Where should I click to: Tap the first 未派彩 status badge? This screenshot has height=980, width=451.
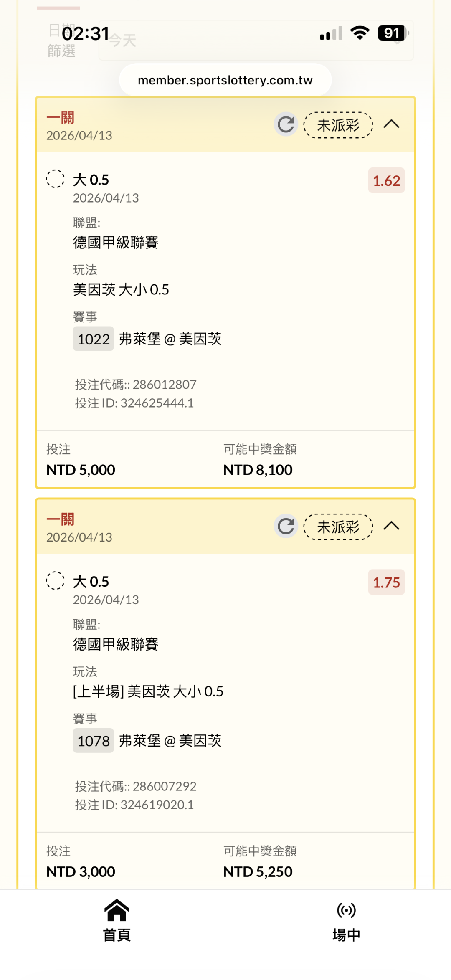pos(338,125)
